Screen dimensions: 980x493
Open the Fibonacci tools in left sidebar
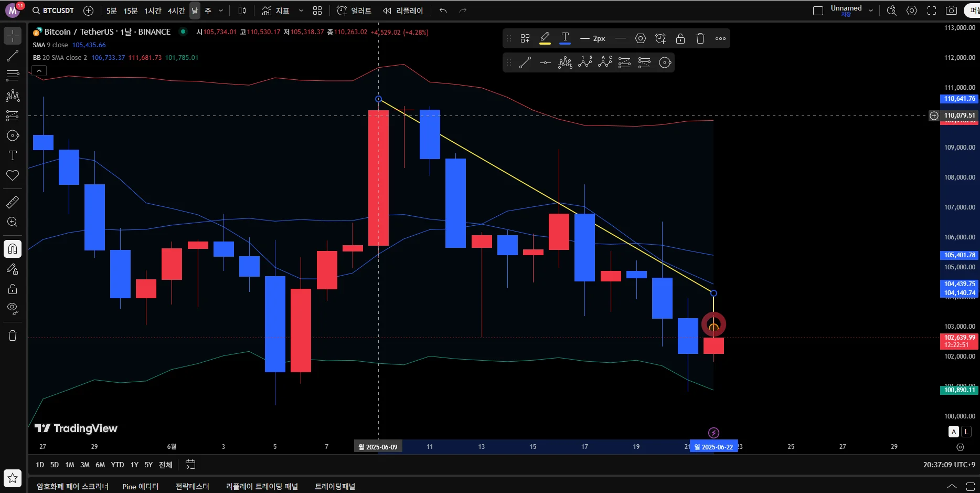[13, 76]
